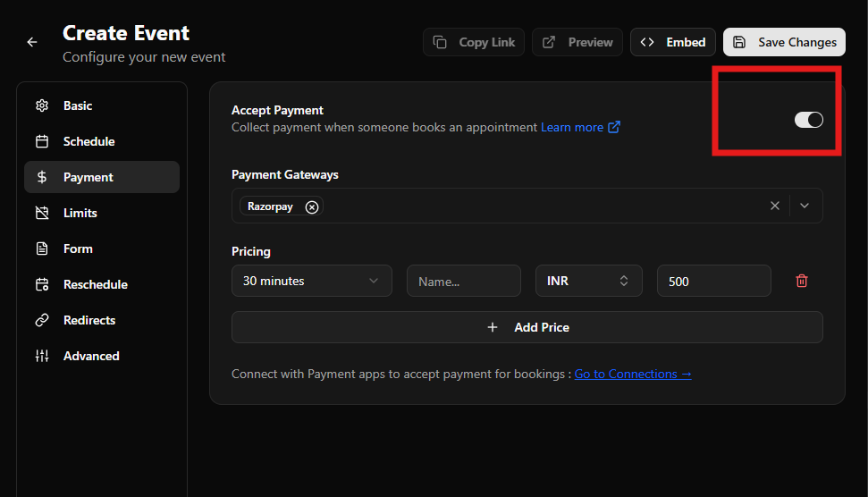Clear all payment gateways with the X
The width and height of the screenshot is (868, 497).
[x=774, y=206]
